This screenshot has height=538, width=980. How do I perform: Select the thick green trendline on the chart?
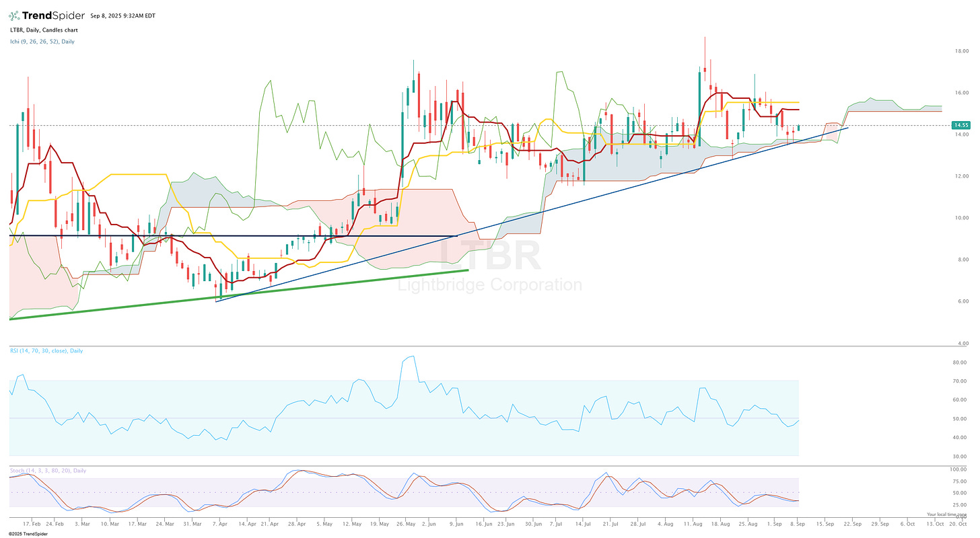[x=239, y=295]
